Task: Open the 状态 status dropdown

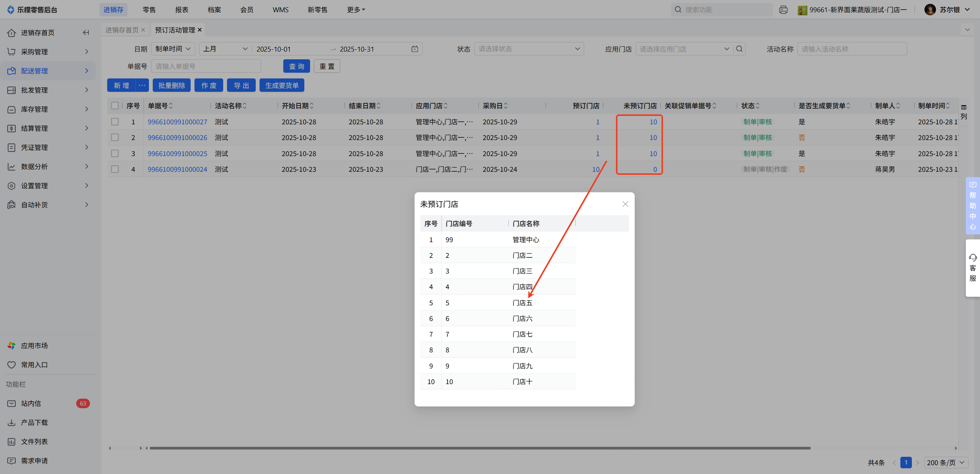Action: [x=529, y=49]
